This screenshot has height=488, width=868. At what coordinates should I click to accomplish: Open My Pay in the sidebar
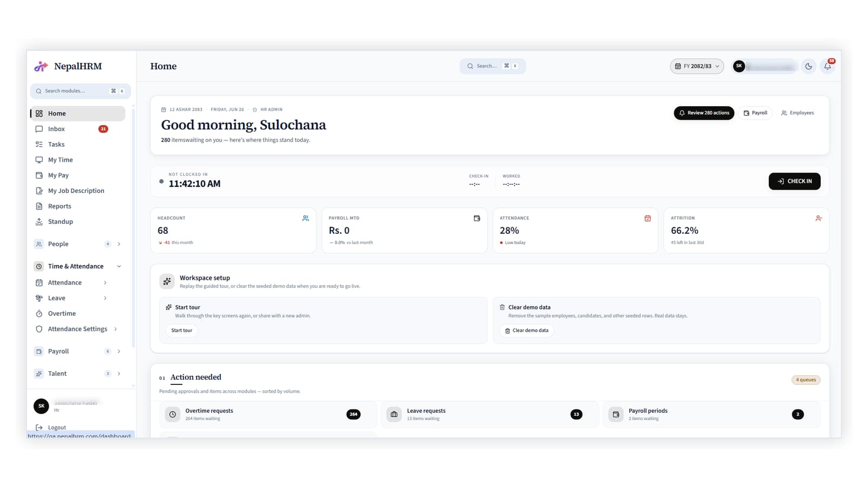tap(78, 175)
